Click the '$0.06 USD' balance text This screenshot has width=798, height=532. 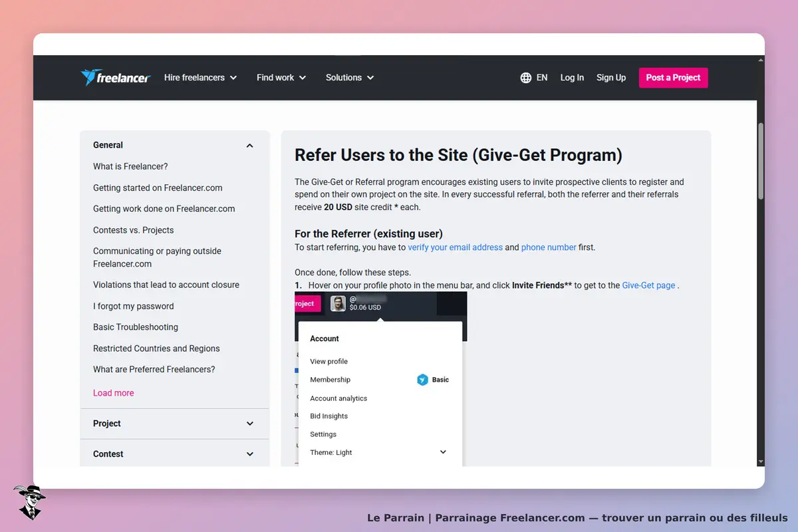tap(365, 308)
